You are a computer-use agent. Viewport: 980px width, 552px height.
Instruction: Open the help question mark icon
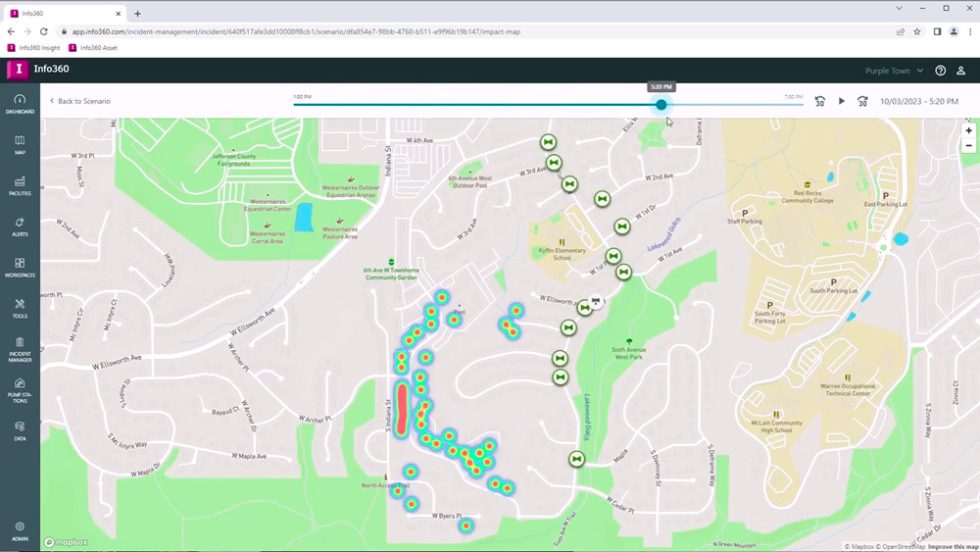(x=940, y=71)
